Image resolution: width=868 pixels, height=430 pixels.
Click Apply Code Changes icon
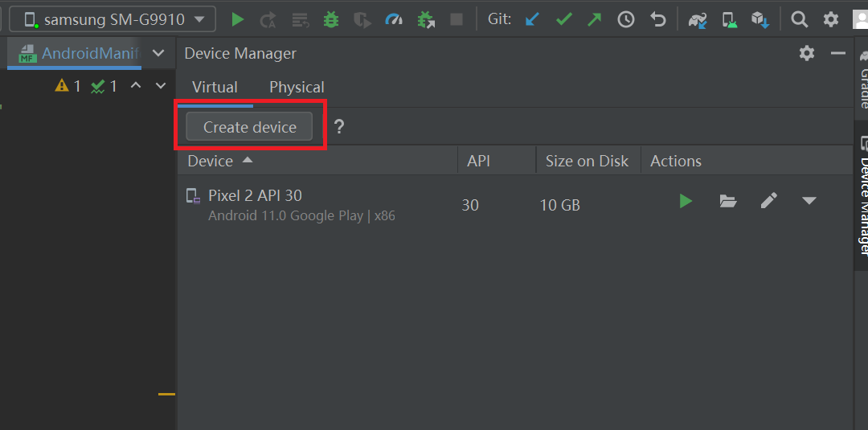coord(301,20)
